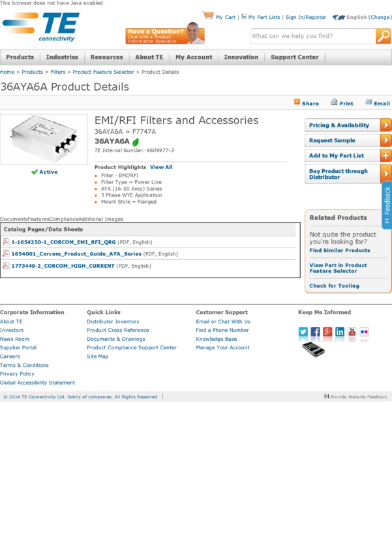The image size is (392, 555).
Task: Click the Google Plus icon
Action: (327, 332)
